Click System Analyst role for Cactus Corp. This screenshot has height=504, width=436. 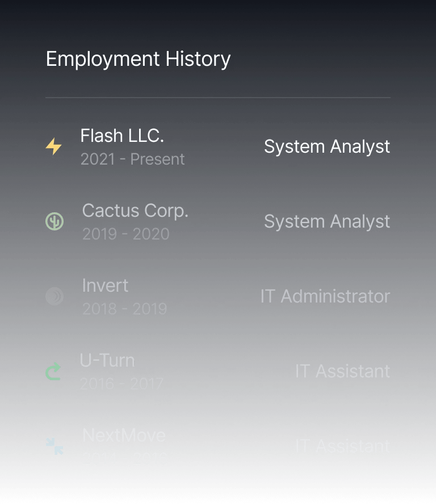point(327,221)
